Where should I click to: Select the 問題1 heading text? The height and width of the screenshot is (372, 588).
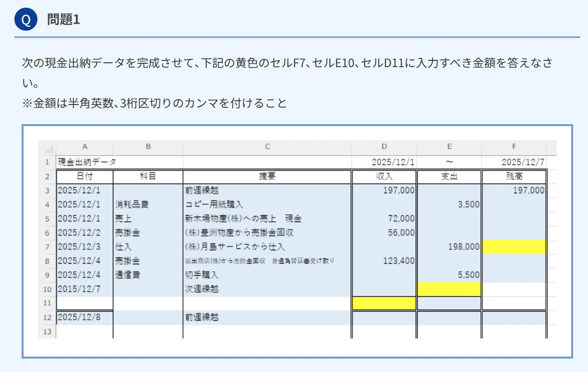pos(63,19)
